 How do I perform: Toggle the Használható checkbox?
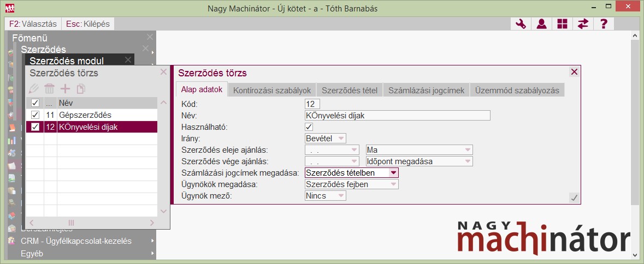[309, 127]
